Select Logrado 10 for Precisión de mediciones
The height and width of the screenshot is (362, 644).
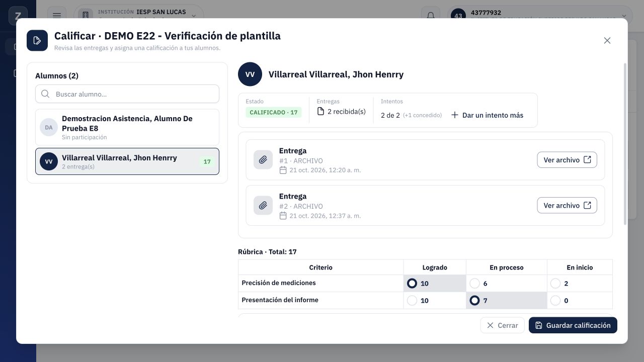pyautogui.click(x=412, y=284)
